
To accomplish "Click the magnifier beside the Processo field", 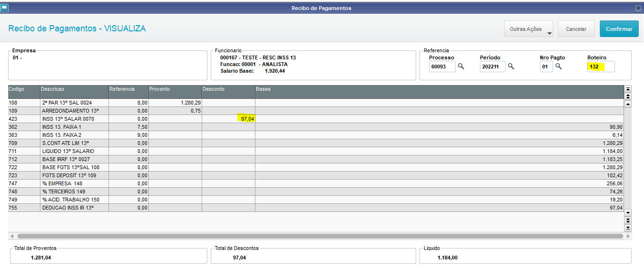I will pos(461,67).
